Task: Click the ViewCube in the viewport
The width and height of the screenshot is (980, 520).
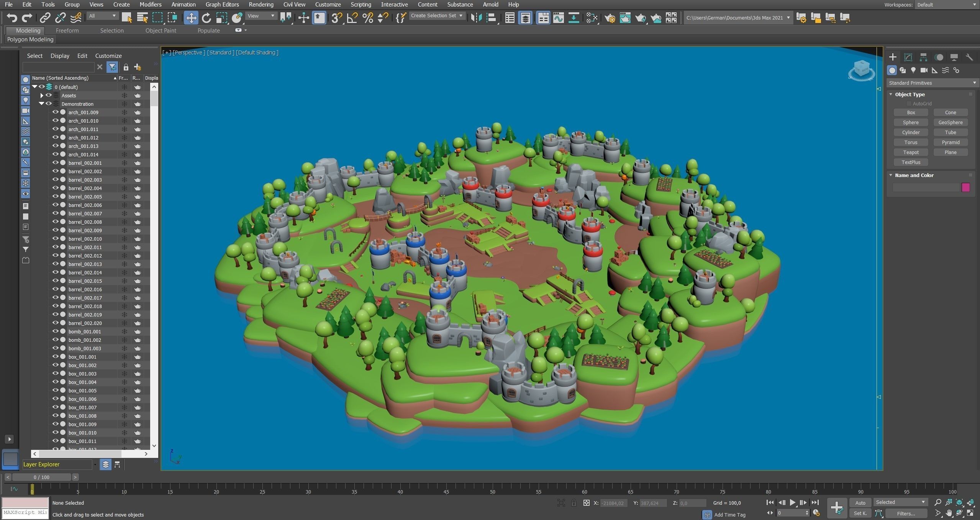Action: point(861,70)
